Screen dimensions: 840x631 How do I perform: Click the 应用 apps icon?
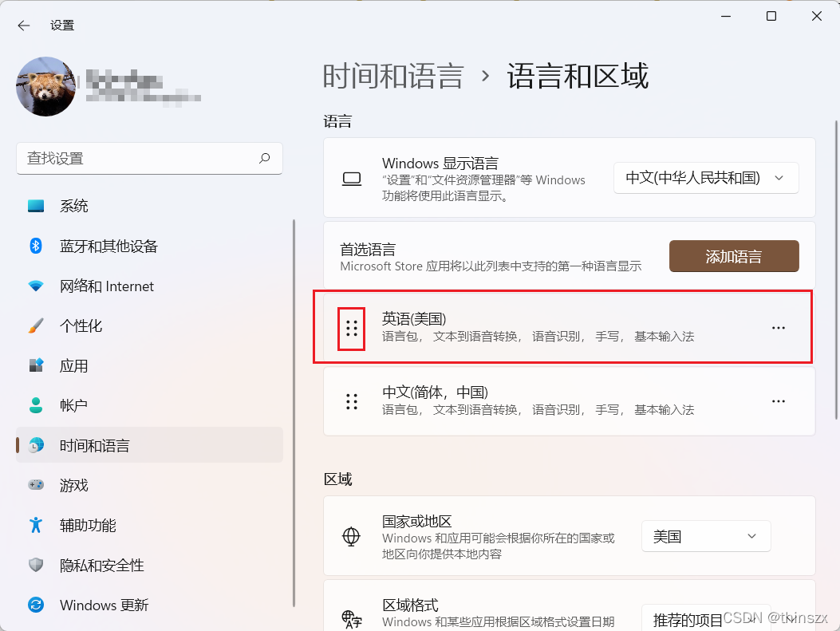[36, 365]
